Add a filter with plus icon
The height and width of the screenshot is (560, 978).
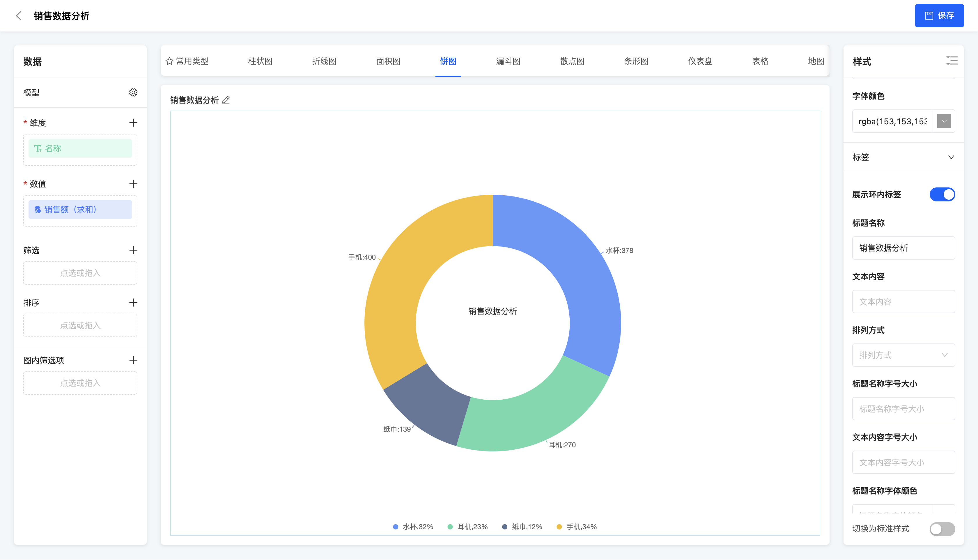coord(133,250)
